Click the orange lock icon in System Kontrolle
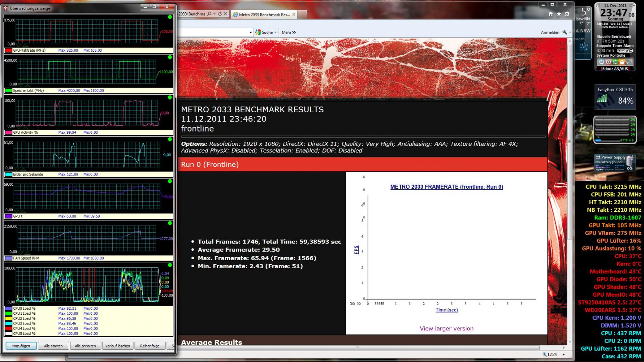Viewport: 644px width, 362px height. [621, 62]
